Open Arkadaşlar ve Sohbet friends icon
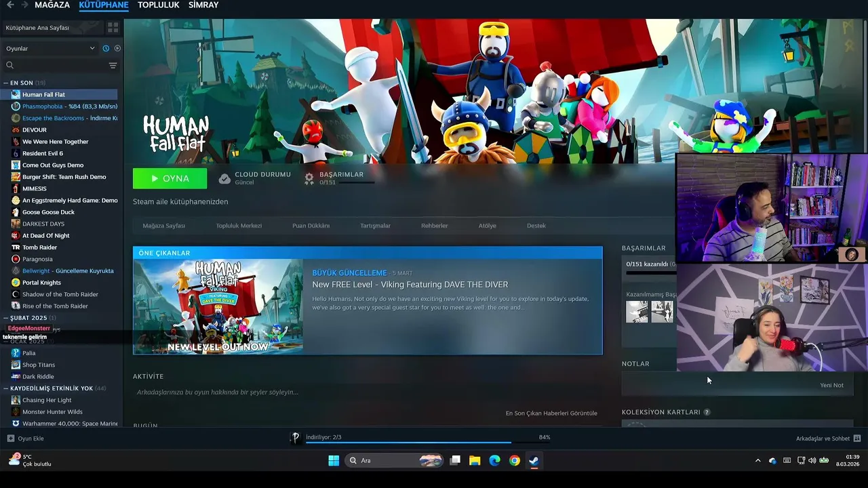Image resolution: width=868 pixels, height=488 pixels. point(857,439)
